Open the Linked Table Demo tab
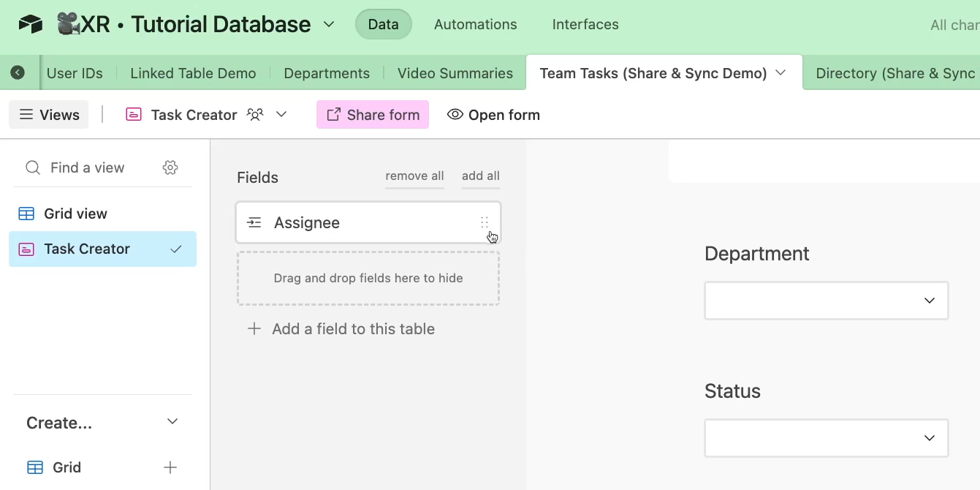This screenshot has width=980, height=490. (x=193, y=73)
